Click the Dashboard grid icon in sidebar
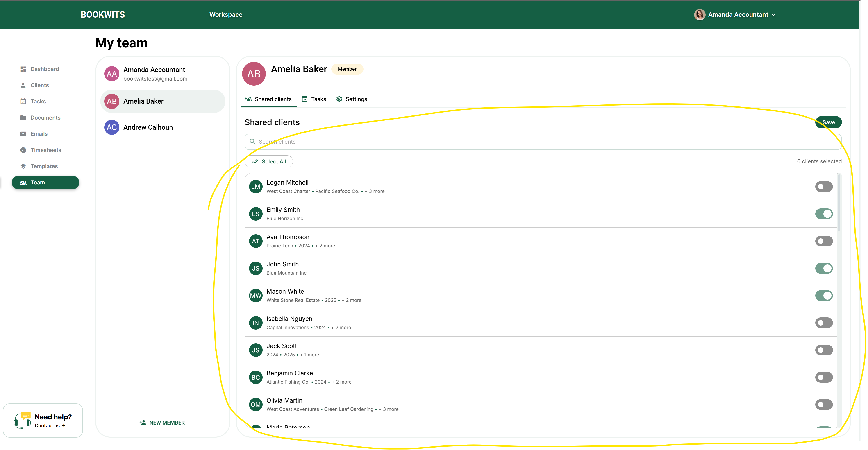The width and height of the screenshot is (868, 450). click(23, 69)
